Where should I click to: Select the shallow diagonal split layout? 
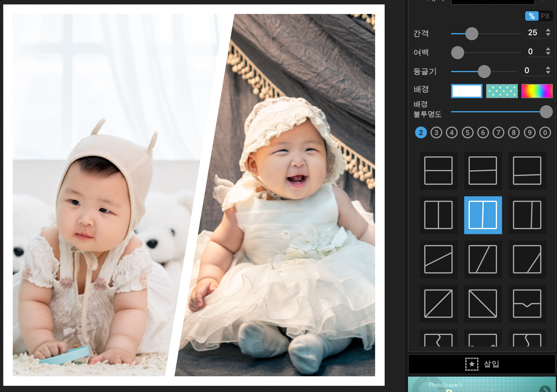(x=438, y=259)
